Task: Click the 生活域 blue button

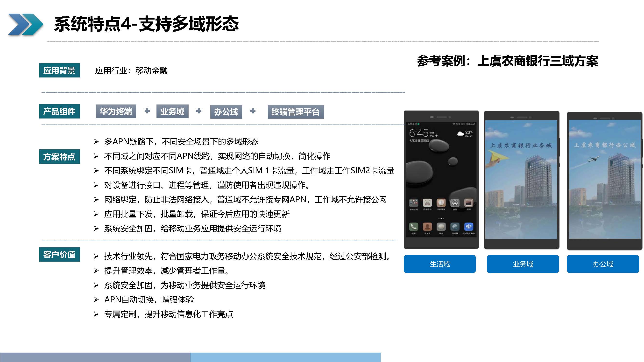Action: pos(440,264)
